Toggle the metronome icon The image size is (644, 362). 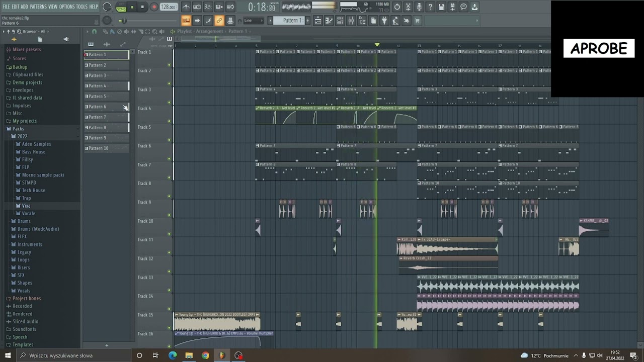pyautogui.click(x=186, y=7)
